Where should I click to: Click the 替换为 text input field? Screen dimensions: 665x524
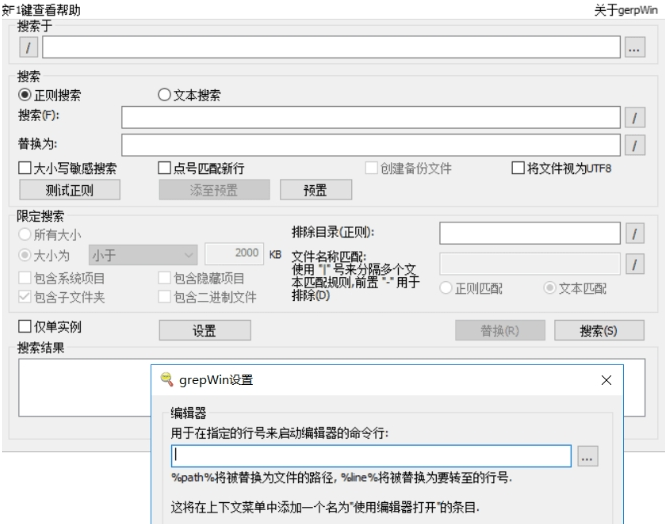pos(371,145)
